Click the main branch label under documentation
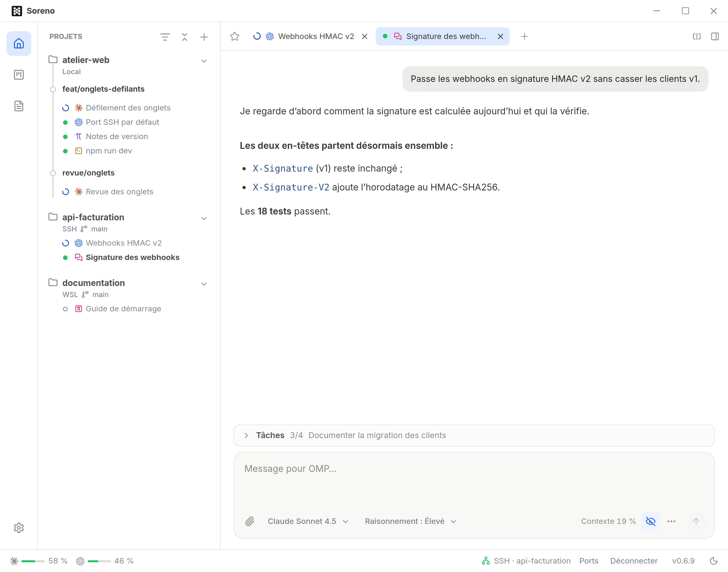This screenshot has height=572, width=728. pos(100,294)
